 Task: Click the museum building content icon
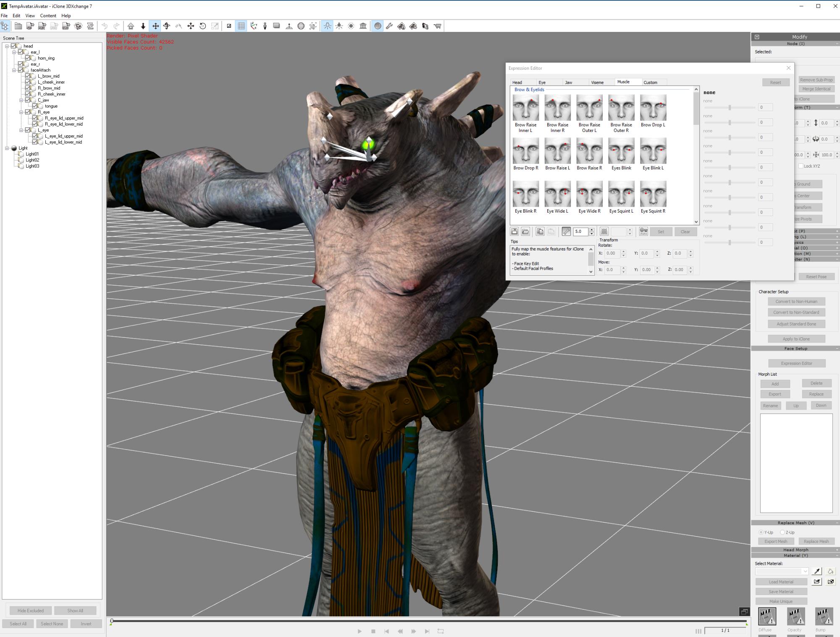click(x=363, y=26)
